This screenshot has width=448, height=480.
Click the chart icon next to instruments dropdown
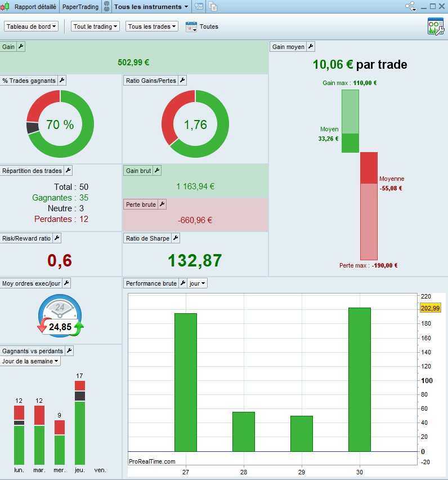tap(199, 6)
